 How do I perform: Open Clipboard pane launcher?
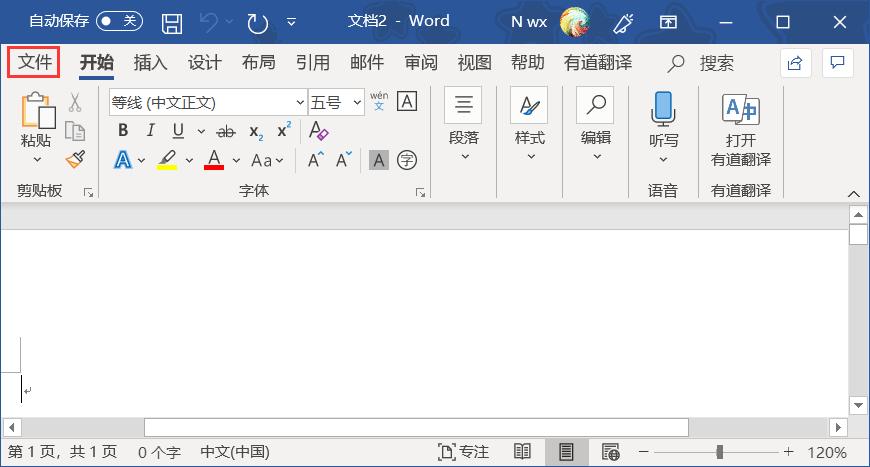pyautogui.click(x=88, y=192)
